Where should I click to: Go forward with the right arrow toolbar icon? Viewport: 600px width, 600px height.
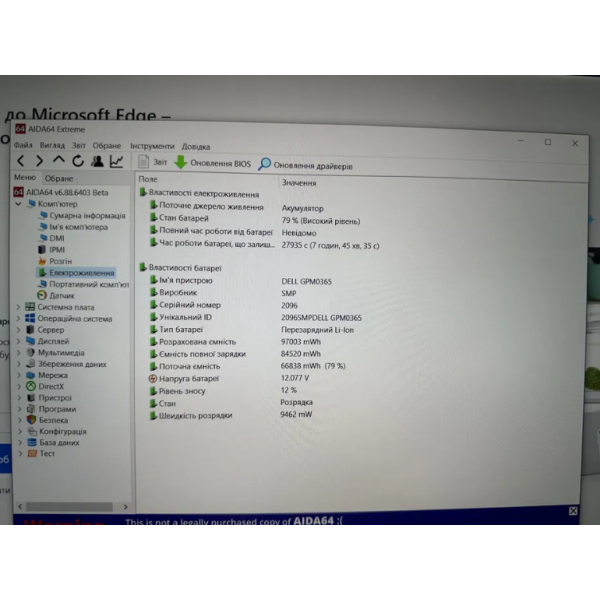coord(39,161)
